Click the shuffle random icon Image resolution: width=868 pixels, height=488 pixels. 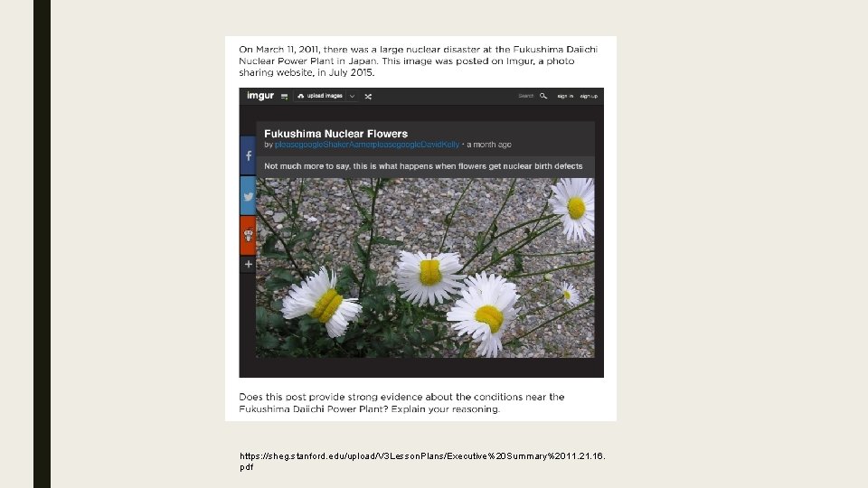pos(368,97)
